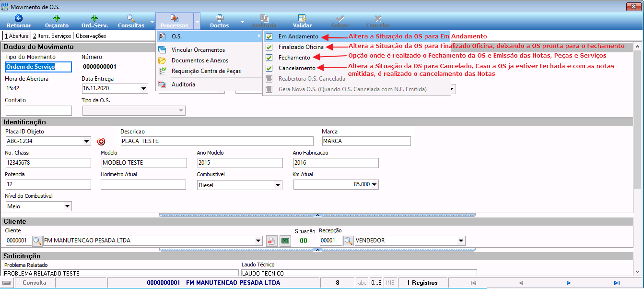The width and height of the screenshot is (644, 289).
Task: Click Problema Relatado text field
Action: (x=120, y=273)
